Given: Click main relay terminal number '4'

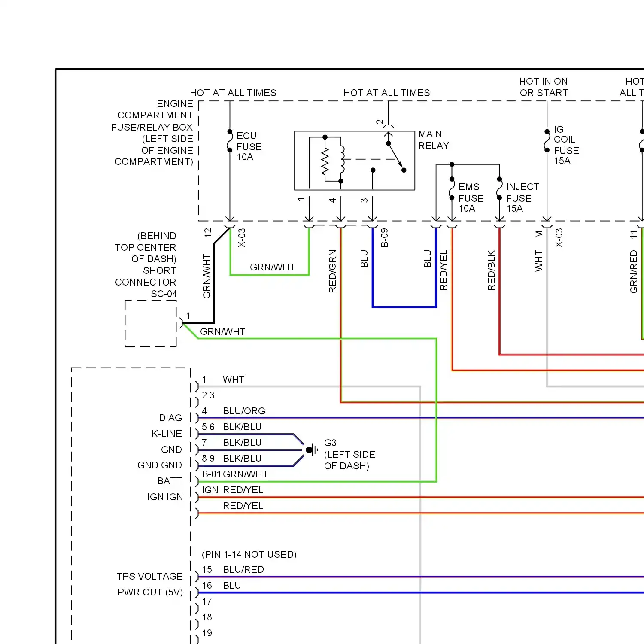Looking at the screenshot, I should click(x=332, y=200).
